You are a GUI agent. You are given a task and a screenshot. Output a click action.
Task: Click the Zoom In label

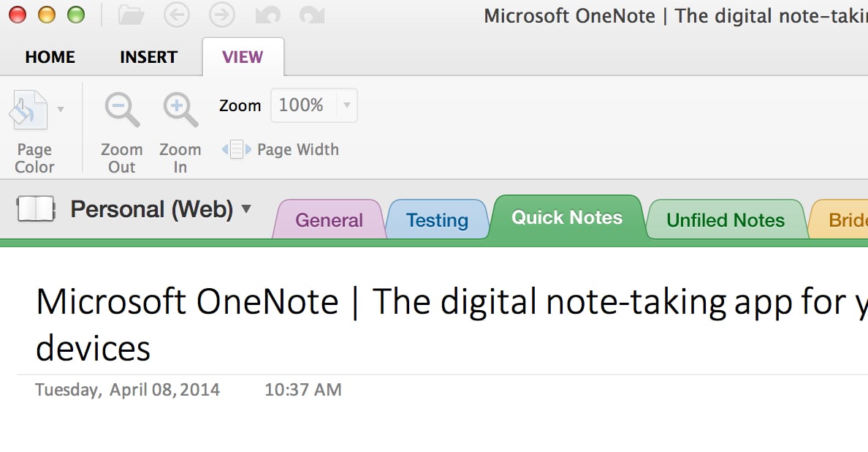(180, 159)
